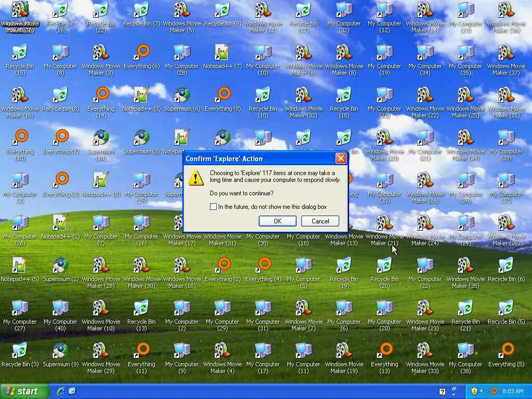Viewport: 532px width, 399px height.
Task: Launch Internet Explorer from Quick Launch
Action: pos(61,391)
